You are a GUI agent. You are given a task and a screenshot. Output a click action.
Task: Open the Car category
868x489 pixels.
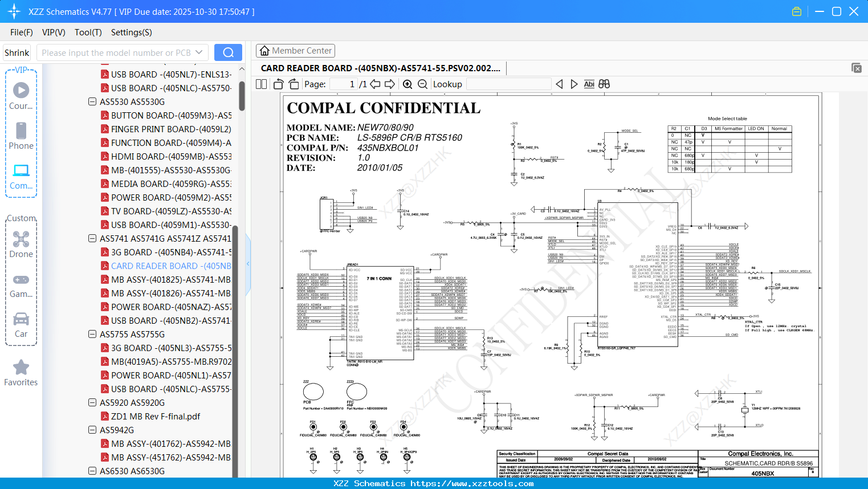(x=21, y=324)
